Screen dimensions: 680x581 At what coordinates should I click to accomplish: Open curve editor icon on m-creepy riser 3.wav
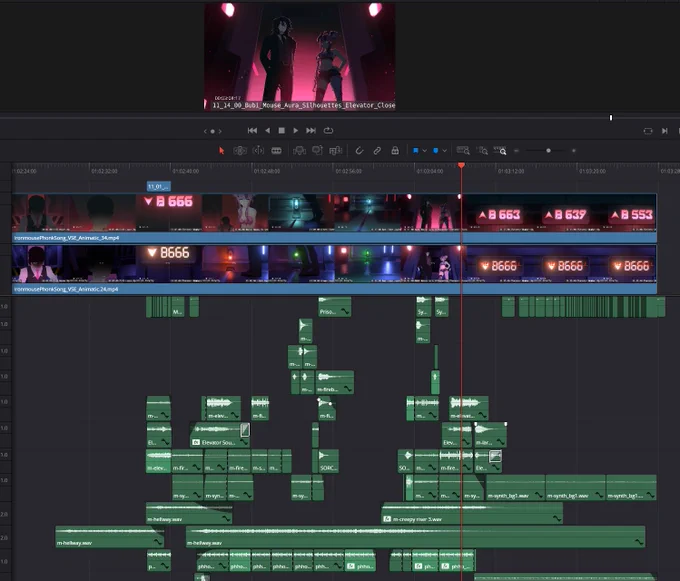point(557,519)
